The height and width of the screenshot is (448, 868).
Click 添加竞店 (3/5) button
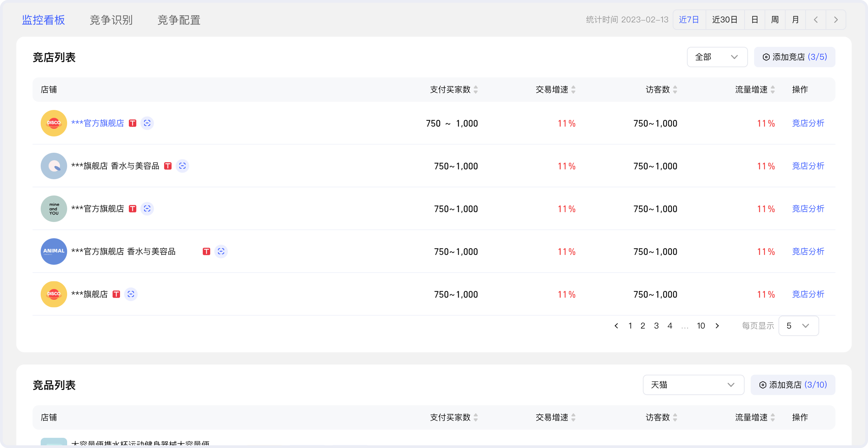click(x=794, y=57)
